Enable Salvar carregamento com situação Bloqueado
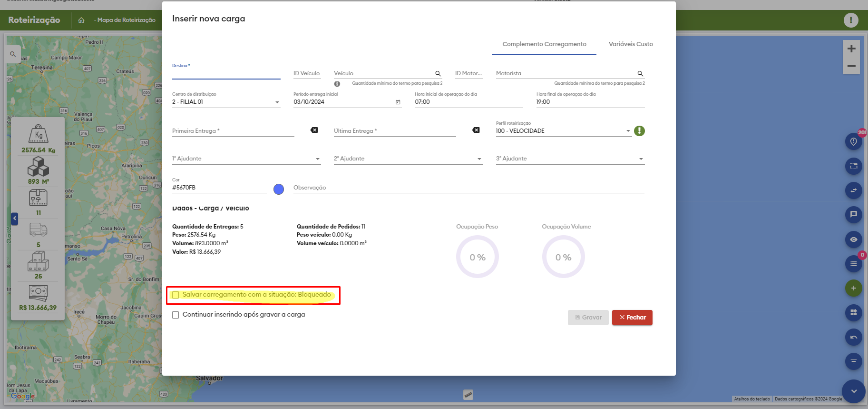The width and height of the screenshot is (868, 409). pyautogui.click(x=176, y=295)
